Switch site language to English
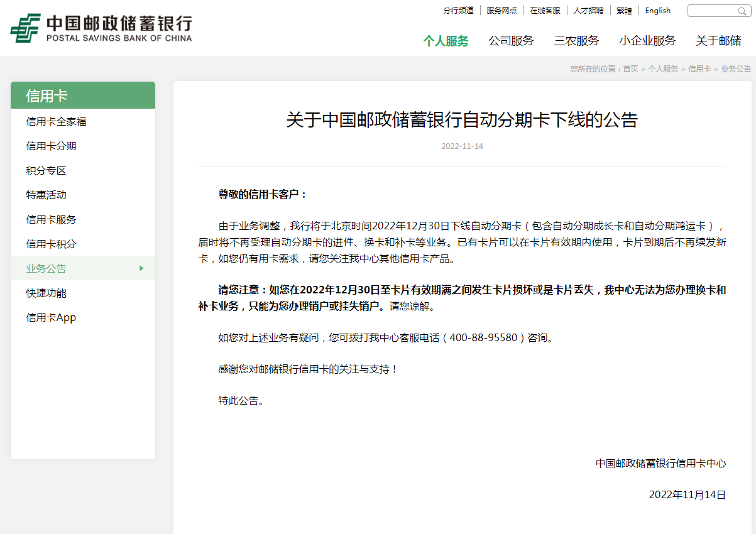 [x=657, y=11]
